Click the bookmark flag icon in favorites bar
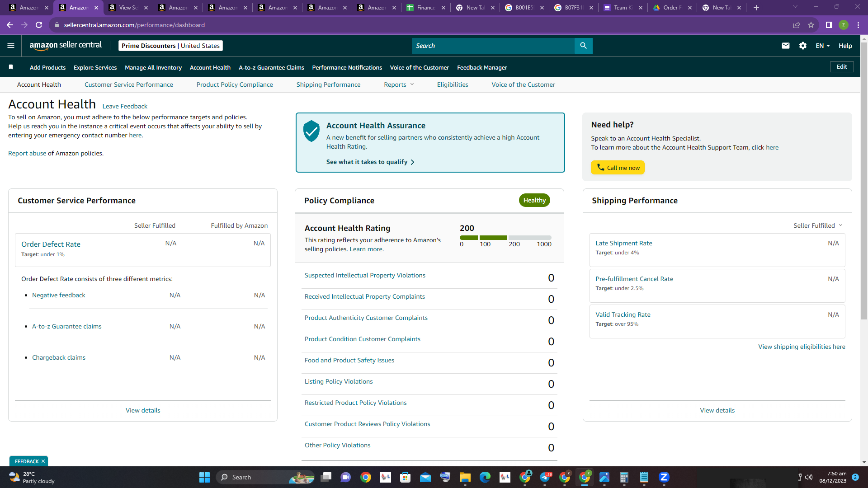 pyautogui.click(x=11, y=67)
